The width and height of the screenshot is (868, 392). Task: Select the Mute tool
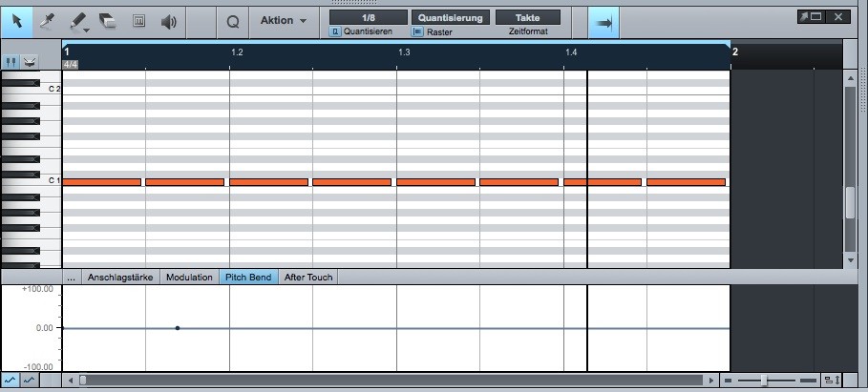click(x=138, y=21)
